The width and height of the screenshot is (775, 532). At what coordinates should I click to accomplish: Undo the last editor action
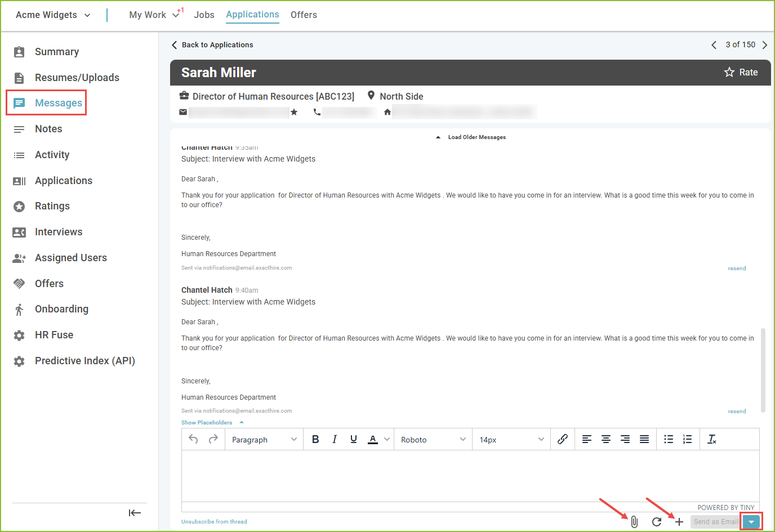click(x=193, y=439)
